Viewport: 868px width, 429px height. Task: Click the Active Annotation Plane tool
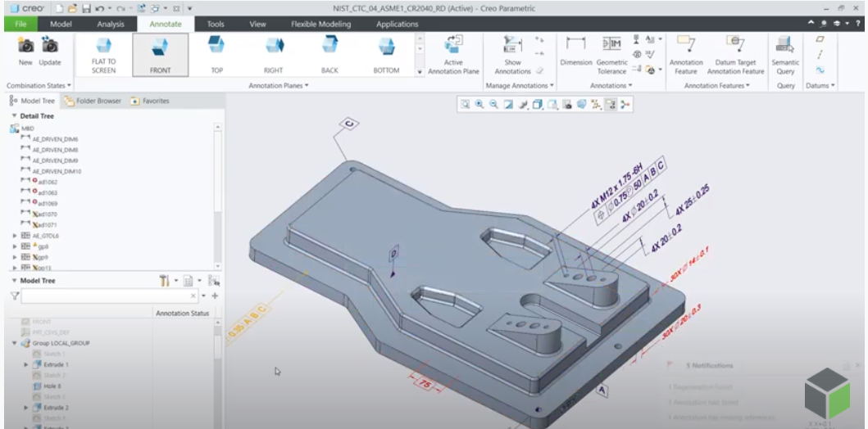click(453, 55)
